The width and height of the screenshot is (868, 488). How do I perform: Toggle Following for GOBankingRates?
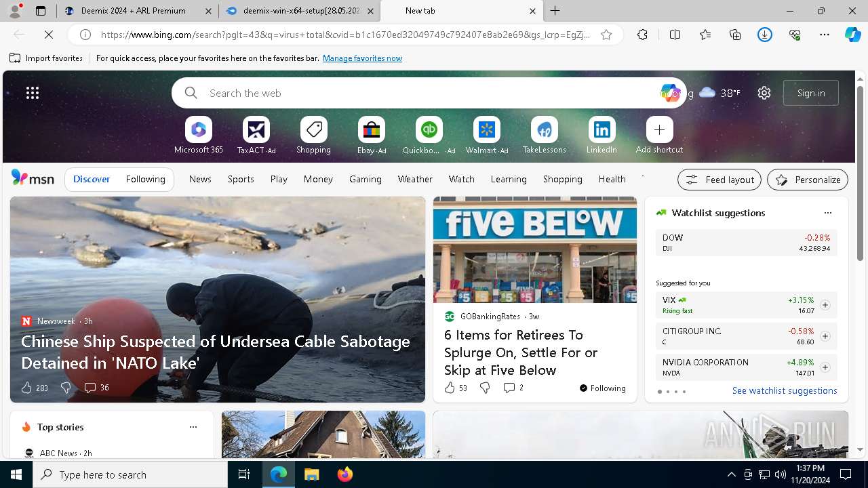(x=602, y=388)
